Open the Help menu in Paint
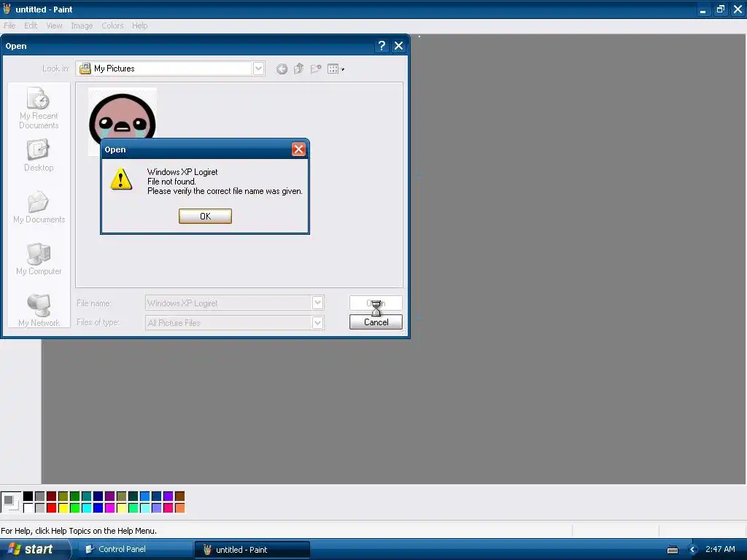 point(139,26)
